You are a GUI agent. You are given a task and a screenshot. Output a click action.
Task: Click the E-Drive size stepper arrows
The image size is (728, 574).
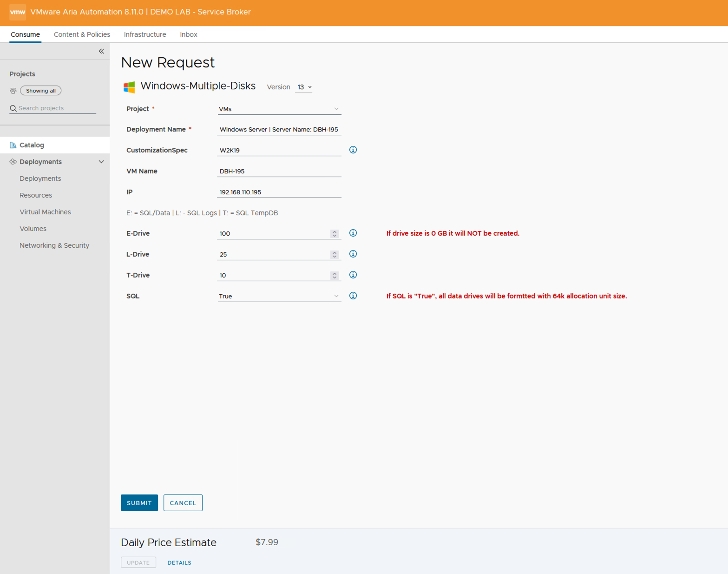point(334,233)
